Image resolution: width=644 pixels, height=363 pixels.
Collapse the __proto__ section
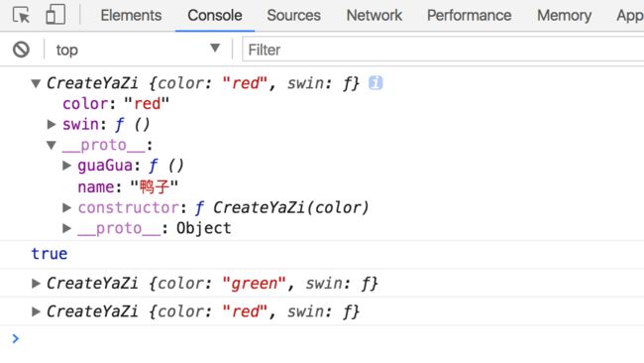pyautogui.click(x=52, y=145)
